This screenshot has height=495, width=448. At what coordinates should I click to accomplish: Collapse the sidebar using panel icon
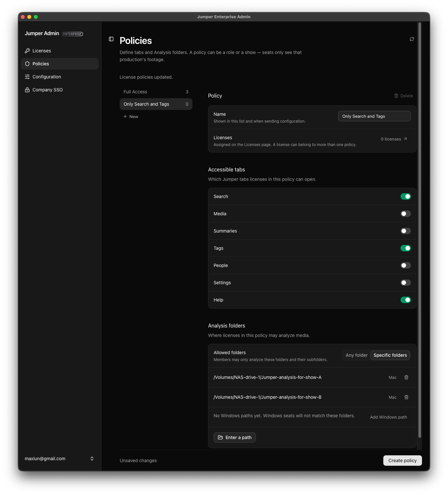[x=111, y=39]
